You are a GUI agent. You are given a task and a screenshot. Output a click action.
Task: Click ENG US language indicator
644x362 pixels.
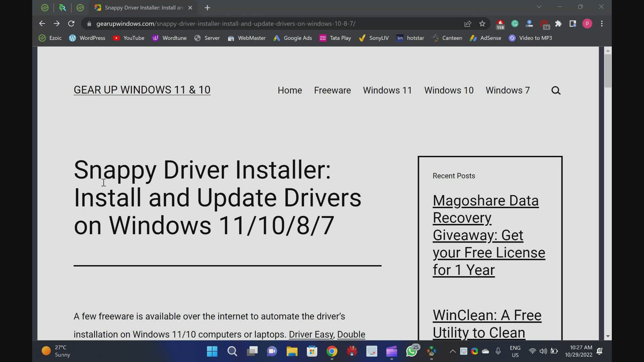point(515,351)
